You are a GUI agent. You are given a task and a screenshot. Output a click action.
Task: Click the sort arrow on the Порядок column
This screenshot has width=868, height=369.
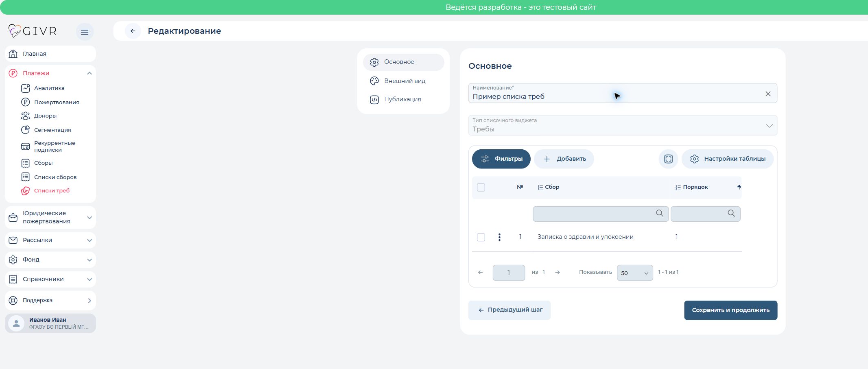pos(739,187)
